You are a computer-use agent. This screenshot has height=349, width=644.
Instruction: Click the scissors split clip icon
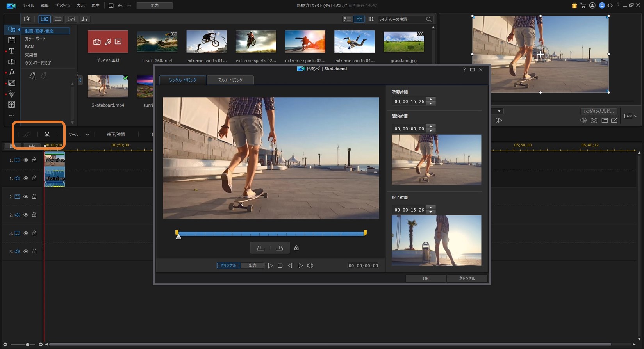click(x=47, y=135)
